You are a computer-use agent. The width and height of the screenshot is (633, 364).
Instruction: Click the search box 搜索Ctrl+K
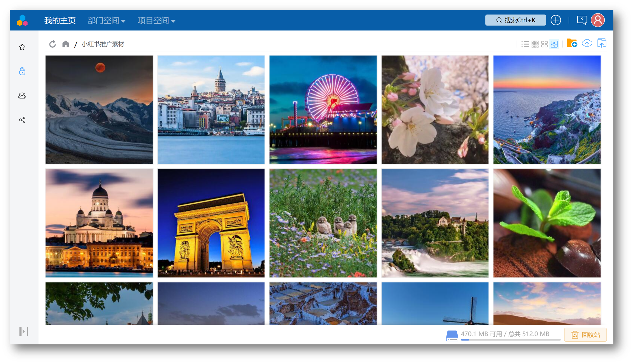516,20
